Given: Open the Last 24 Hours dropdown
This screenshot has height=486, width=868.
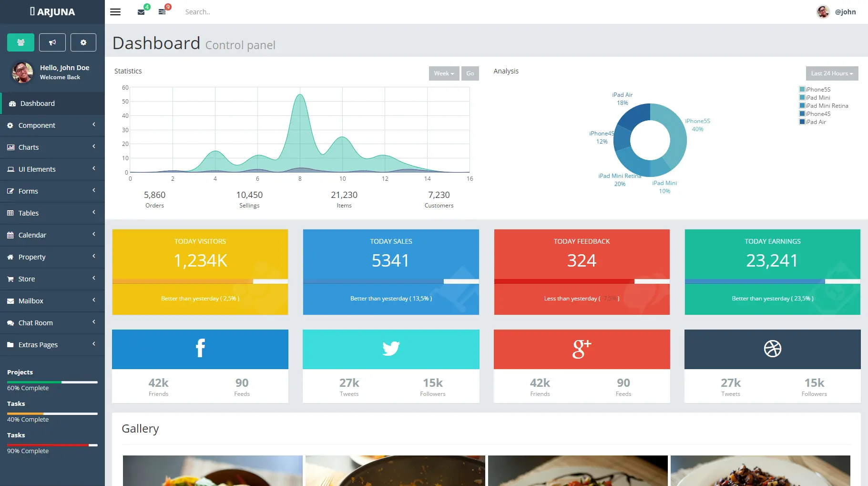Looking at the screenshot, I should pyautogui.click(x=832, y=73).
